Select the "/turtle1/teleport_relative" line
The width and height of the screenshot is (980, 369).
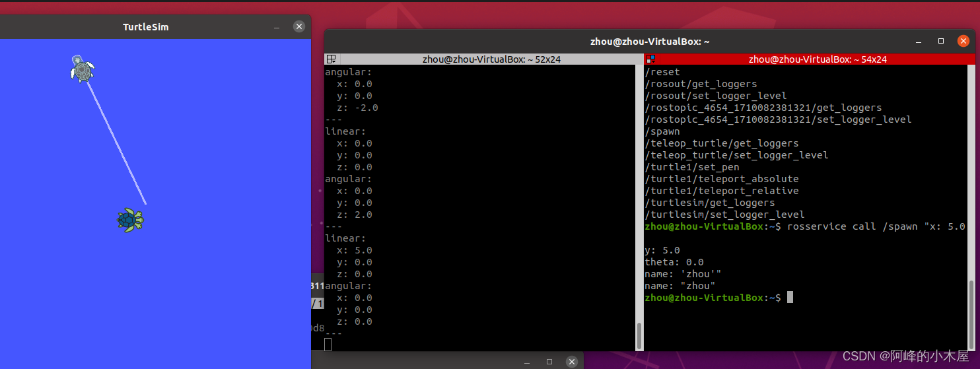click(x=722, y=191)
